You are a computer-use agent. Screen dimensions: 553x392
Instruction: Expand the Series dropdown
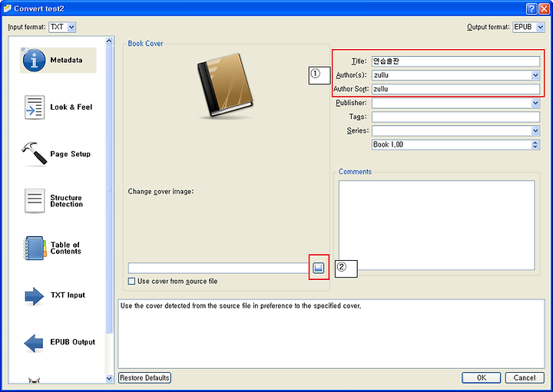535,130
